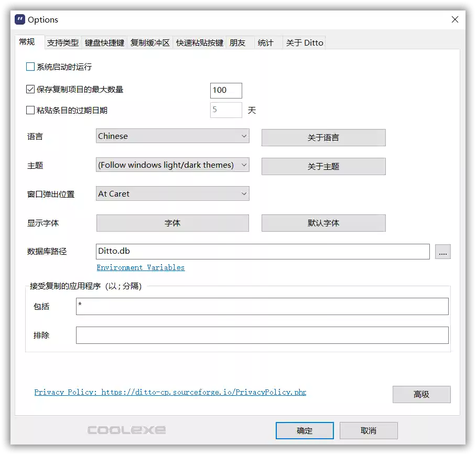Click the Ditto app icon in title bar
Viewport: 476px width, 455px height.
20,20
